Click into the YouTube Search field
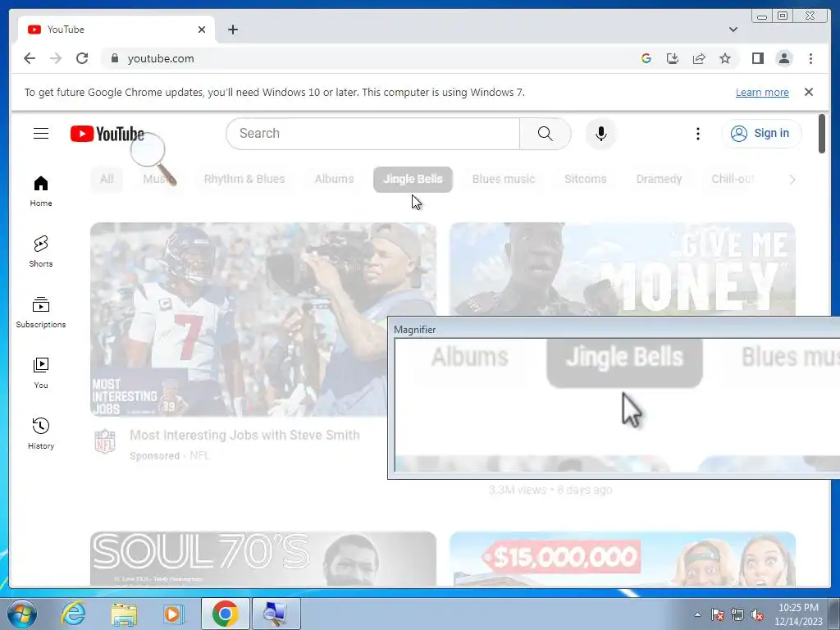This screenshot has width=840, height=630. [373, 134]
